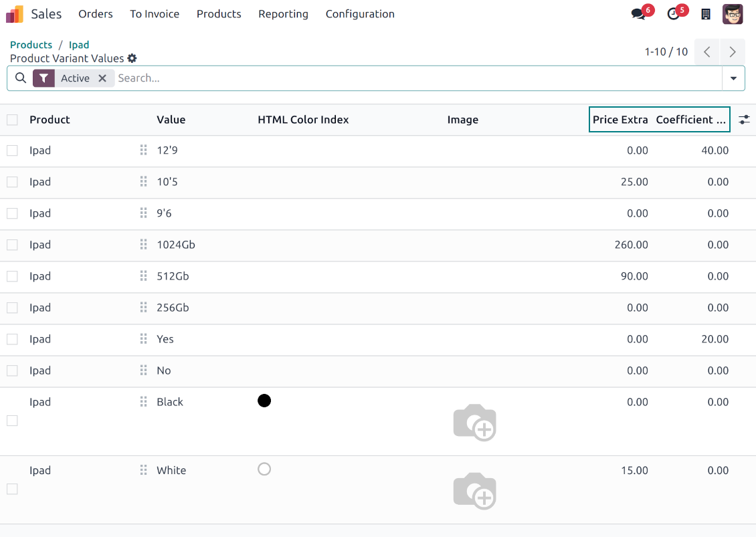The image size is (756, 537).
Task: Select the checkbox for the 1024Gb row
Action: point(12,245)
